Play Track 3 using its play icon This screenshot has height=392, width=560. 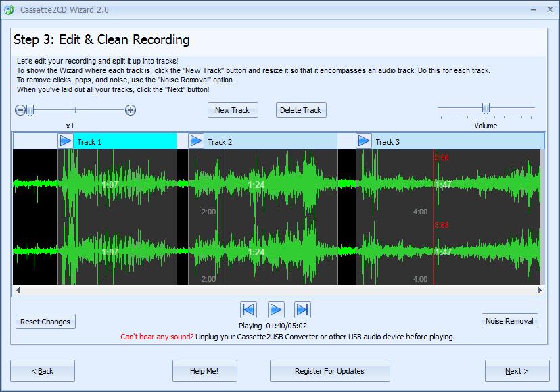(364, 141)
